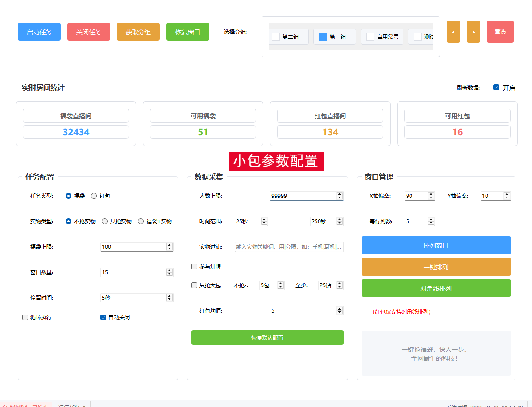This screenshot has height=407, width=532.
Task: Adjust the 25秒 time range spinner
Action: [264, 222]
